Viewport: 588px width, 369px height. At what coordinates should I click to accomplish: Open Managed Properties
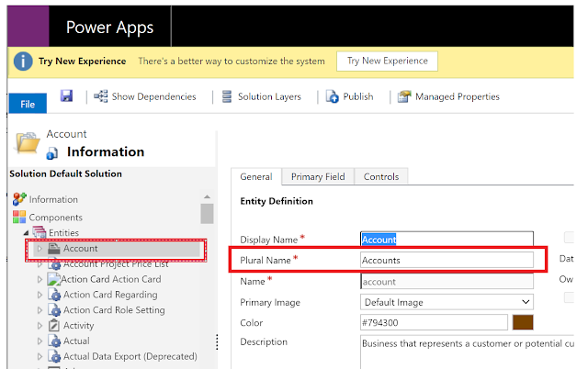click(405, 96)
